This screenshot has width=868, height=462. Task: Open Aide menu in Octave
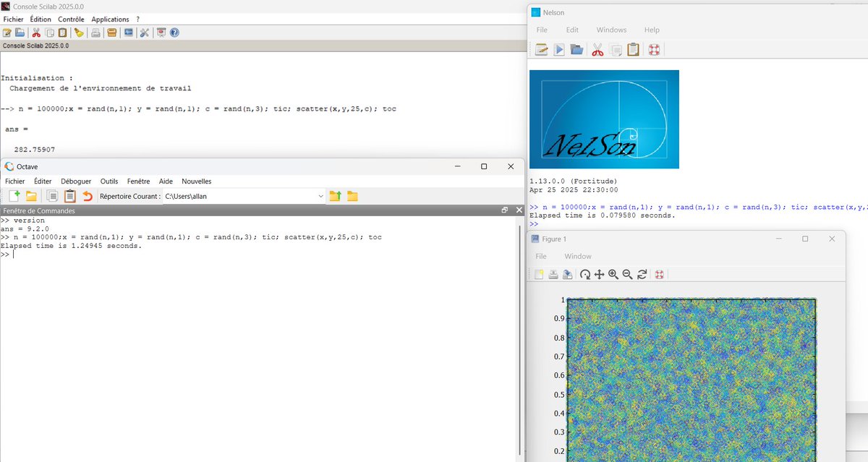(x=166, y=181)
